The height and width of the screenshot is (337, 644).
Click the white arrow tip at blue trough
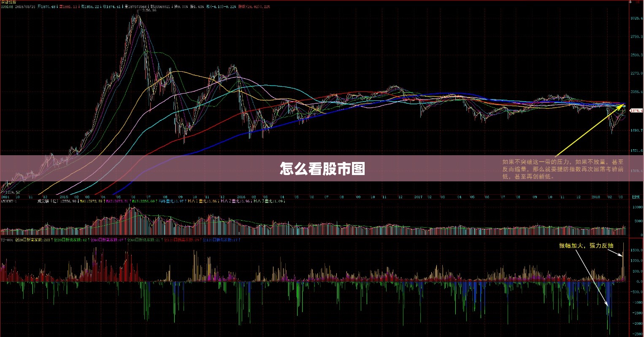608,305
